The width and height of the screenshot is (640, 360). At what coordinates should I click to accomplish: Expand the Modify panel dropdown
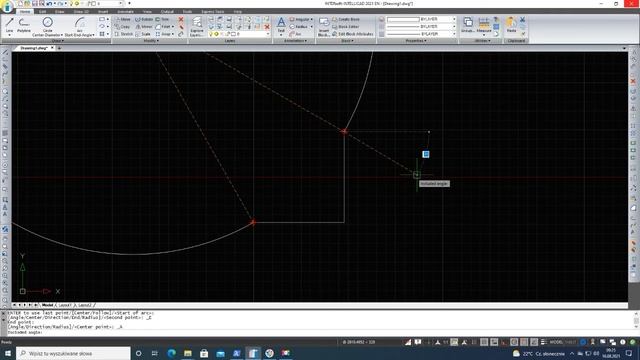pos(151,41)
